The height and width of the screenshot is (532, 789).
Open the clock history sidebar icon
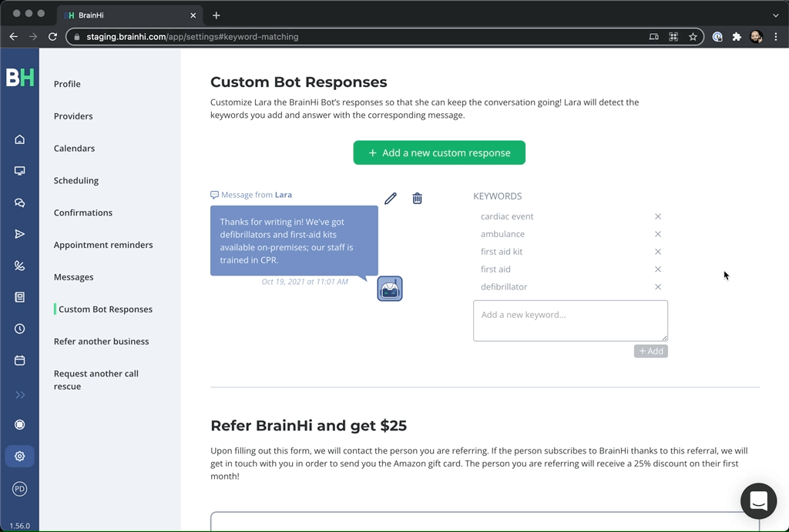(19, 329)
